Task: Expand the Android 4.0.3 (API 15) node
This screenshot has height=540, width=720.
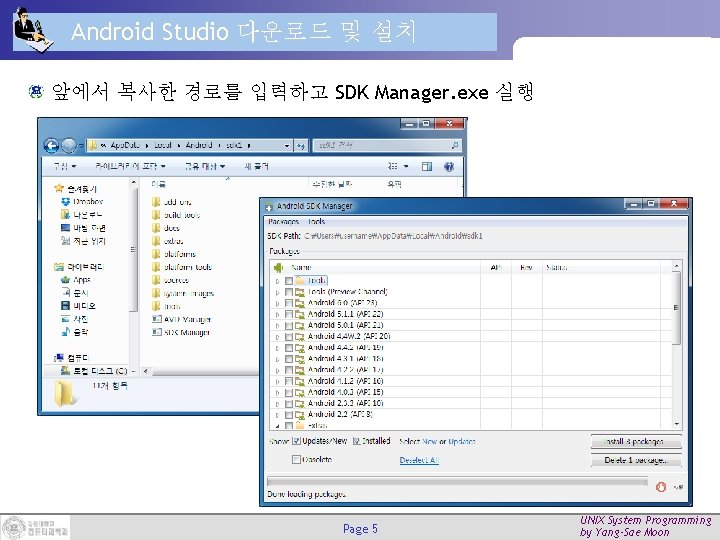Action: pyautogui.click(x=277, y=393)
